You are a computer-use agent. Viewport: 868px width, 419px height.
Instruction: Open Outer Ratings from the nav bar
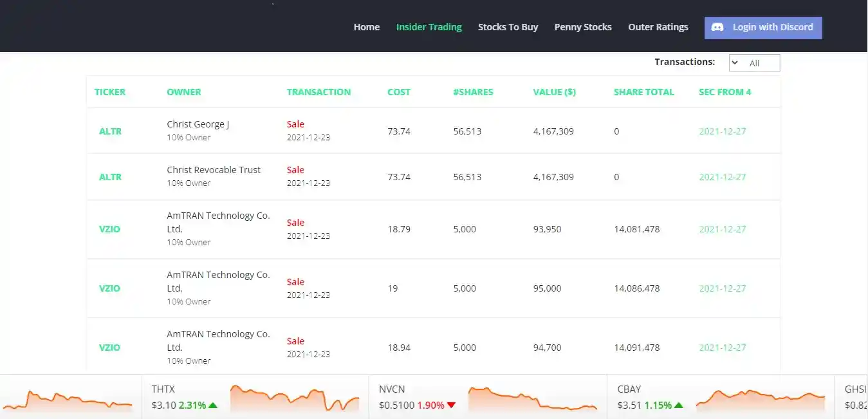coord(658,27)
